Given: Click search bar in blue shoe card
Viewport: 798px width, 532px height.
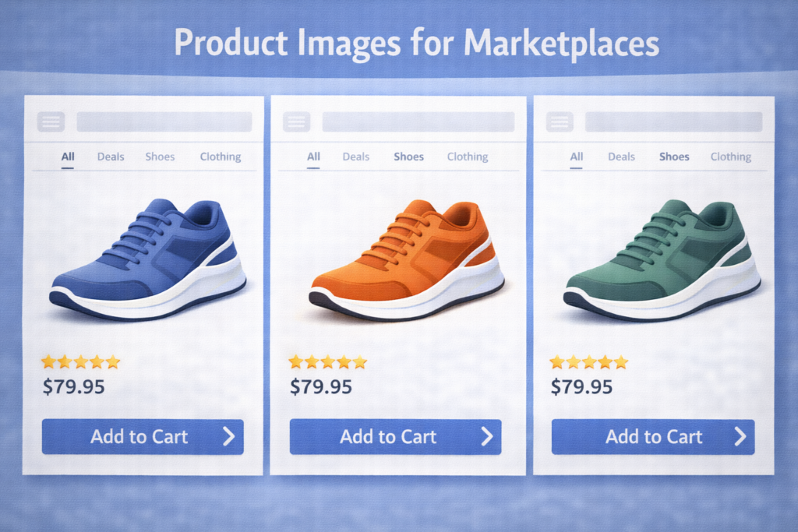Looking at the screenshot, I should pos(164,122).
